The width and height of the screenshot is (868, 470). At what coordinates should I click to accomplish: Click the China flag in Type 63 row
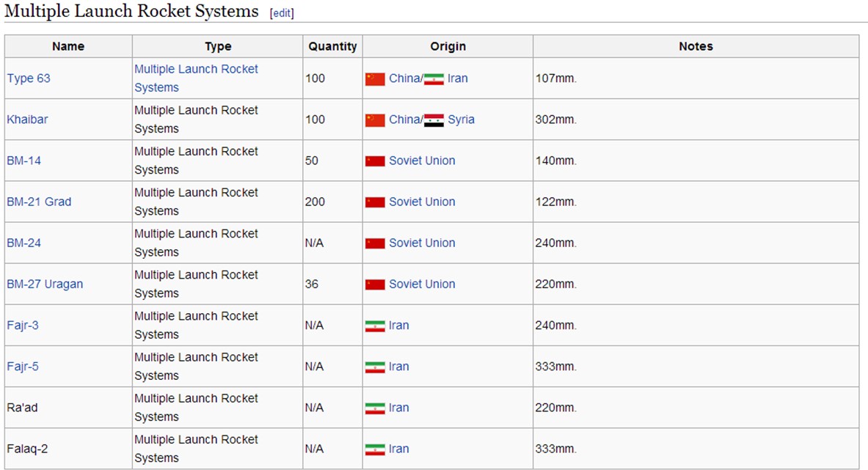pos(375,79)
